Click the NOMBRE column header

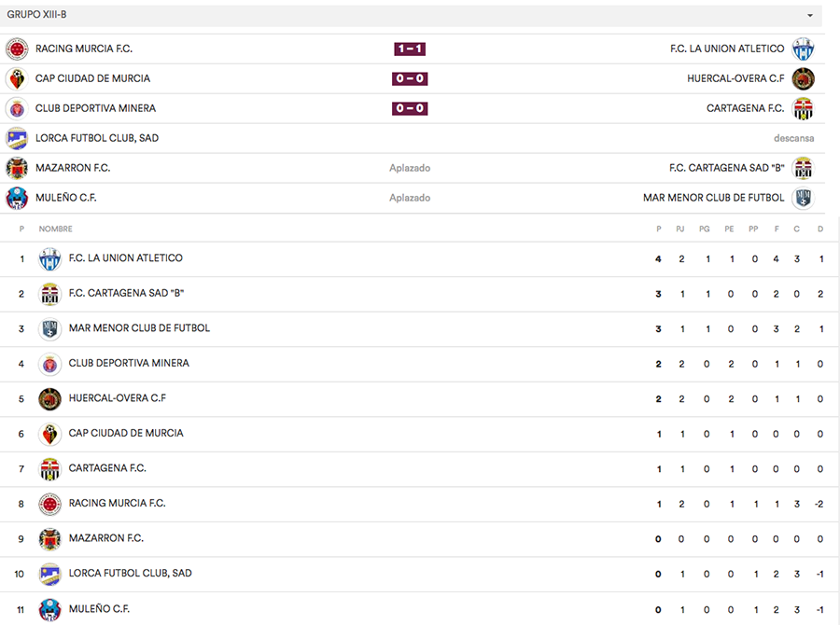pyautogui.click(x=55, y=229)
